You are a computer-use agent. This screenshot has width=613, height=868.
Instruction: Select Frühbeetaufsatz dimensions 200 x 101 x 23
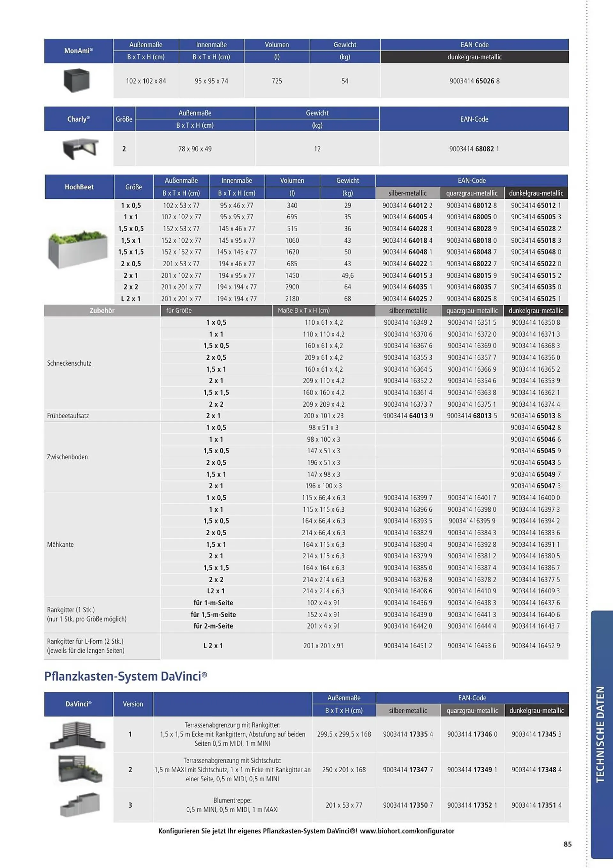tap(323, 415)
